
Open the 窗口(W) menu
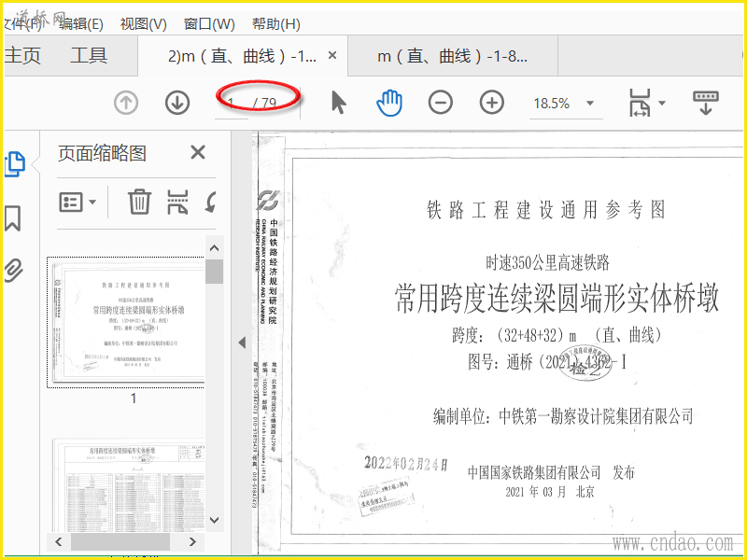pos(209,24)
